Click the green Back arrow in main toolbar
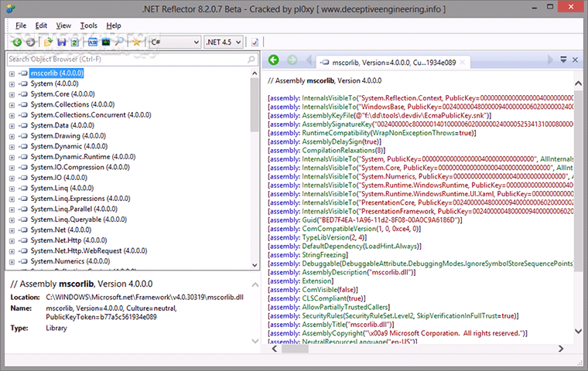 [17, 42]
